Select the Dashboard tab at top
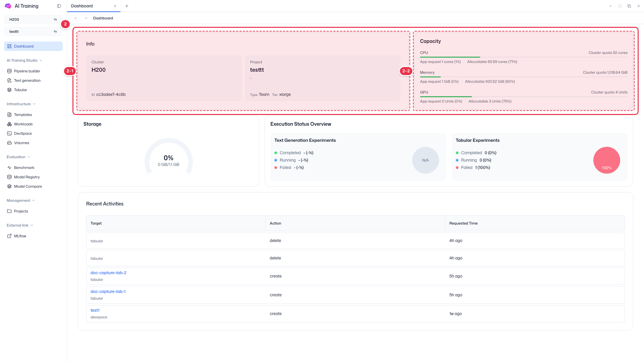The height and width of the screenshot is (362, 644). (x=90, y=6)
